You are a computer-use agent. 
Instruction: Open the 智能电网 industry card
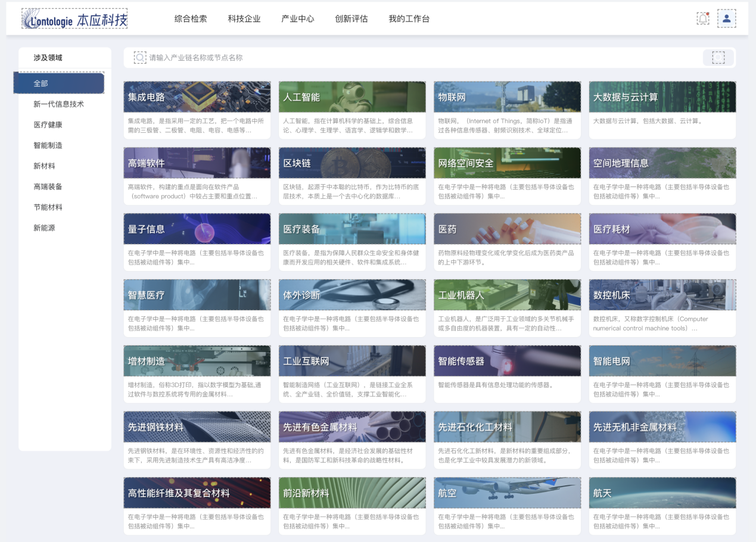[x=662, y=361]
